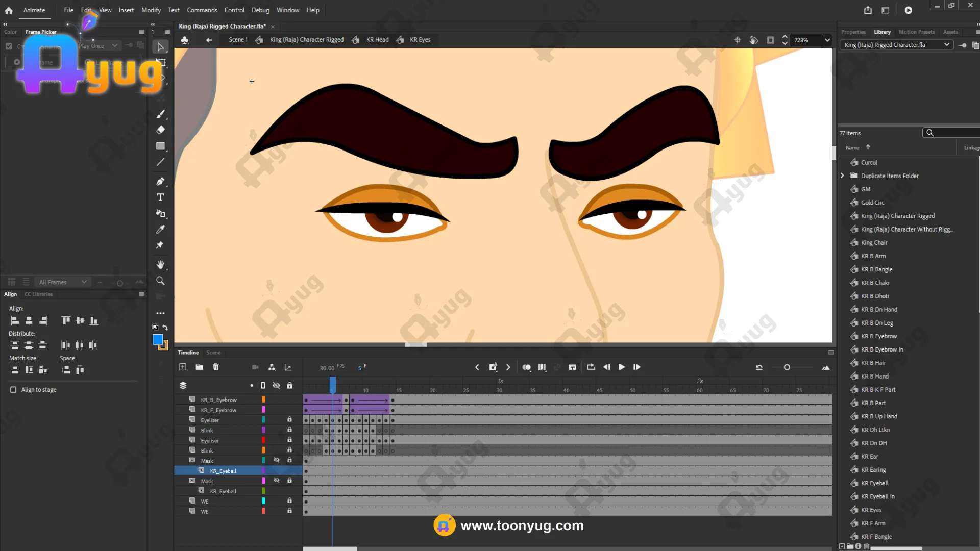This screenshot has width=980, height=551.
Task: Click the Eraser tool
Action: pyautogui.click(x=160, y=130)
